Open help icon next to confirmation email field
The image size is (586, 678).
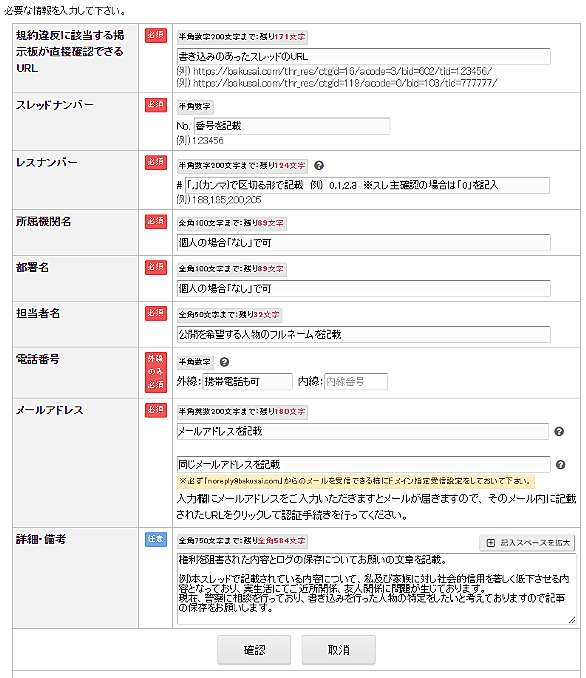[560, 465]
